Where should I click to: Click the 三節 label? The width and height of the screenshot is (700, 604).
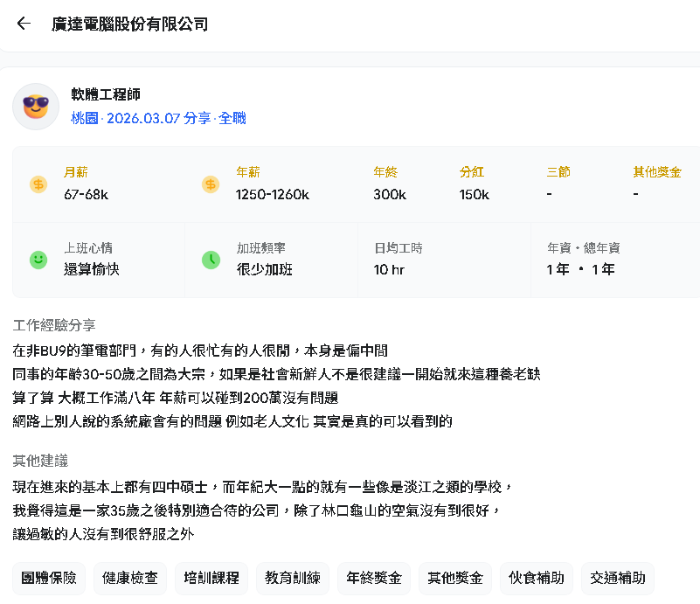pyautogui.click(x=558, y=172)
